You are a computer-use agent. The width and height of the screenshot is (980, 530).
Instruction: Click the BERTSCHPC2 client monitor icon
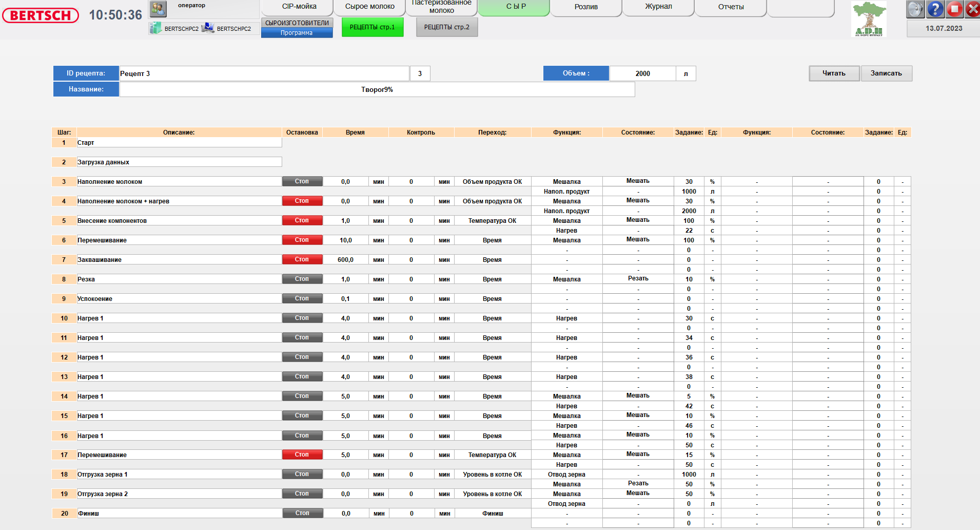coord(208,28)
